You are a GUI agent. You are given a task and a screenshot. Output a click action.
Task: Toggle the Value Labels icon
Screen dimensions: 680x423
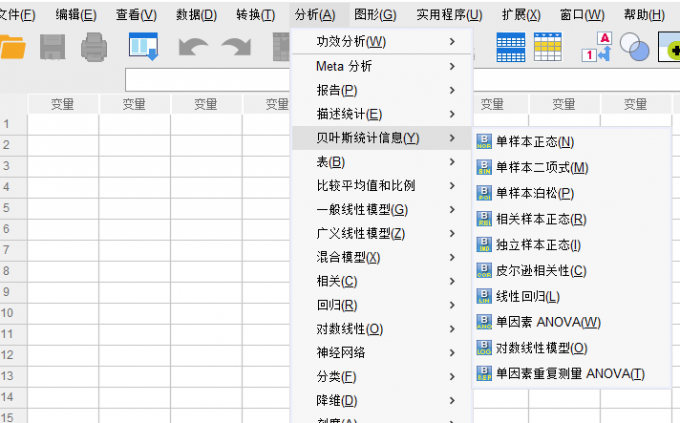click(x=597, y=47)
